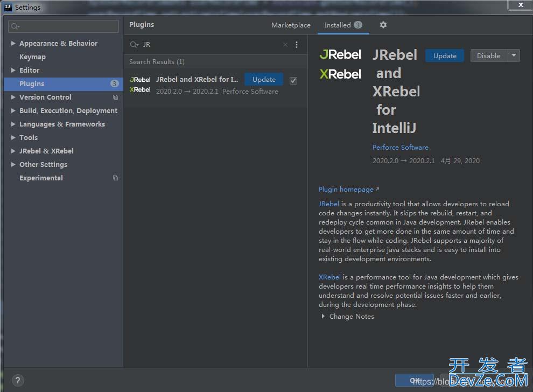Expand the Change Notes section
This screenshot has height=392, width=533.
coord(323,317)
